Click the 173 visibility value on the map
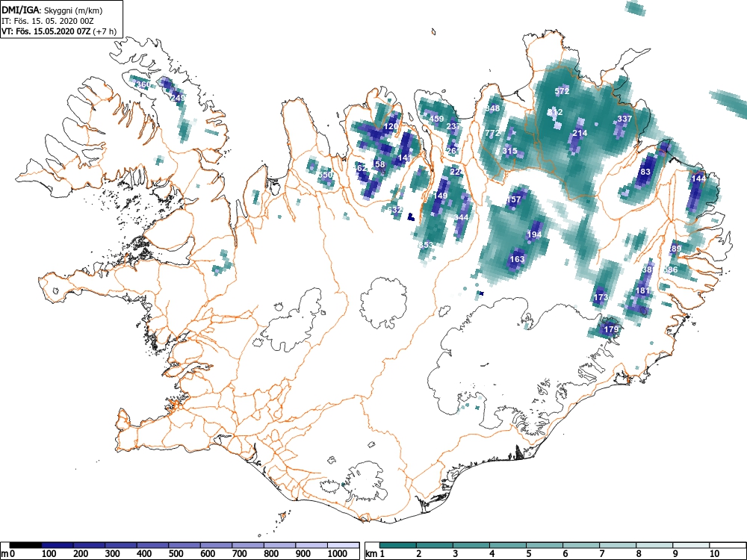Image resolution: width=747 pixels, height=560 pixels. click(x=601, y=298)
